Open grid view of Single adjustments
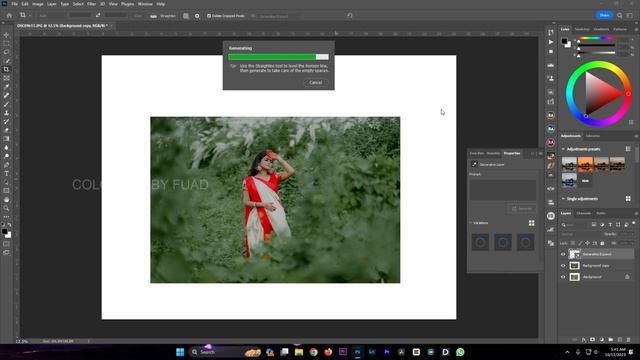This screenshot has height=360, width=640. tap(628, 199)
